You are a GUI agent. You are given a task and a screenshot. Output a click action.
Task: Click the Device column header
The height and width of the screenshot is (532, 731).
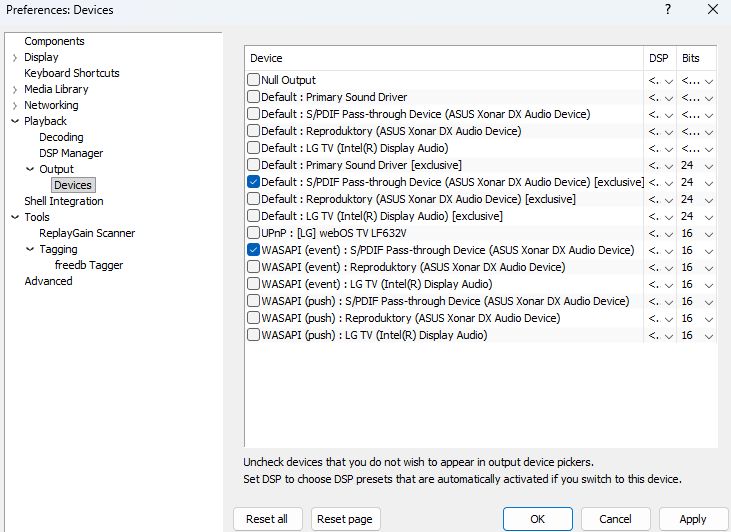pyautogui.click(x=444, y=58)
